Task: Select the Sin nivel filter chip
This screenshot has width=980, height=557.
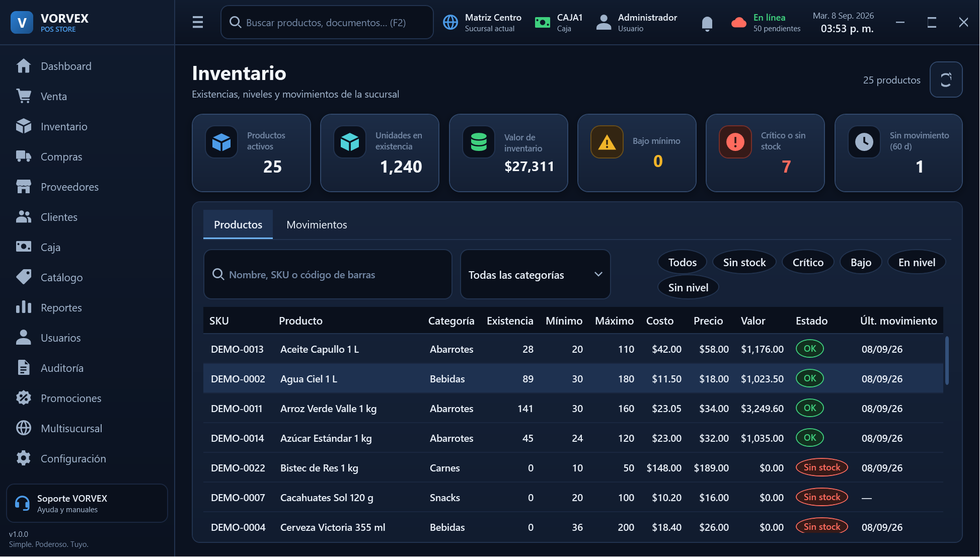Action: 688,287
